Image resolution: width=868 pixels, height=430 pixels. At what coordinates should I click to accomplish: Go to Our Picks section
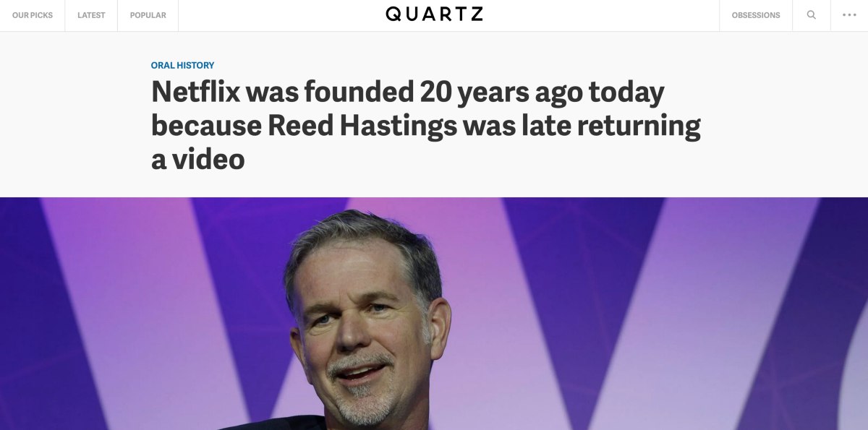click(33, 15)
